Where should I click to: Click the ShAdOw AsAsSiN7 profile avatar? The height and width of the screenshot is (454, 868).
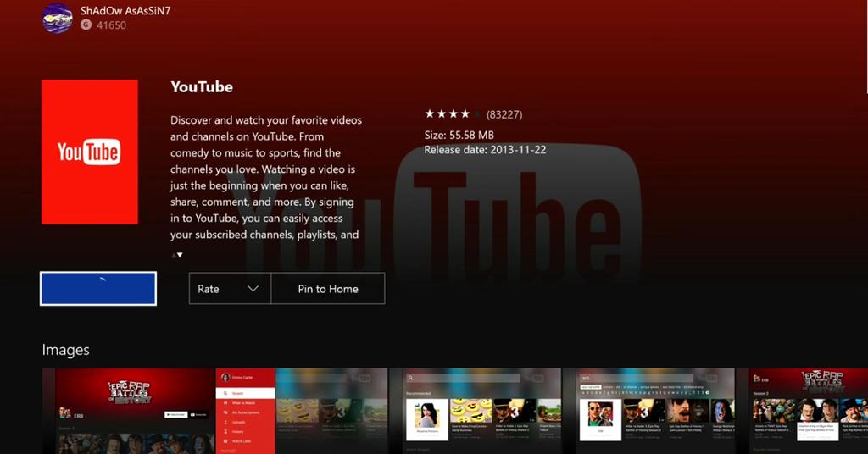pyautogui.click(x=58, y=18)
